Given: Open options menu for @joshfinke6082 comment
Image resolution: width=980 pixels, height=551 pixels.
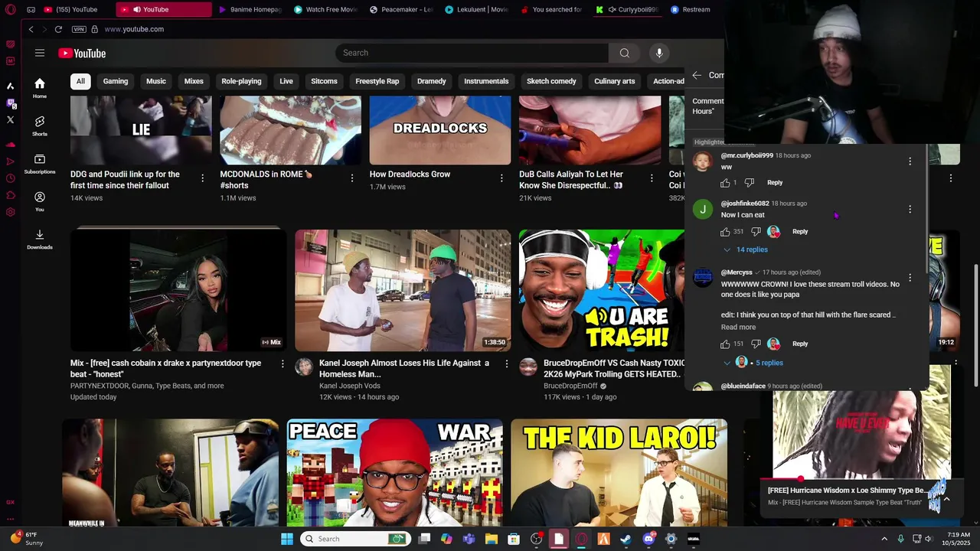Looking at the screenshot, I should [x=910, y=209].
